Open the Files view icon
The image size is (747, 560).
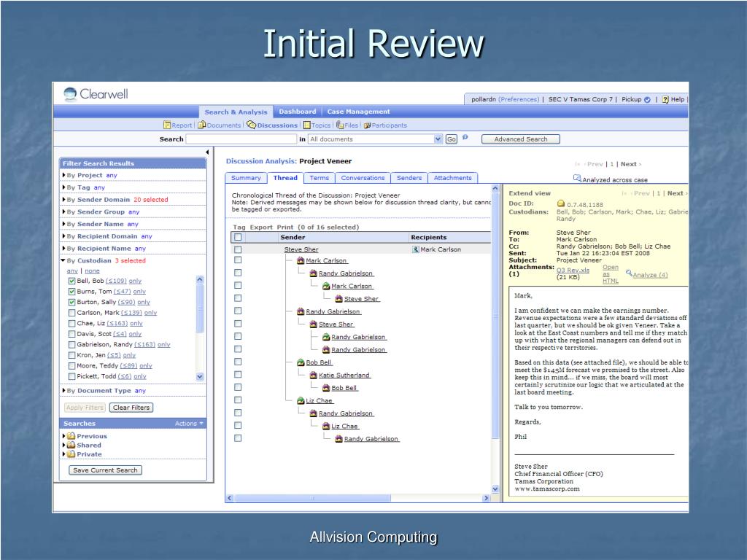click(x=340, y=125)
